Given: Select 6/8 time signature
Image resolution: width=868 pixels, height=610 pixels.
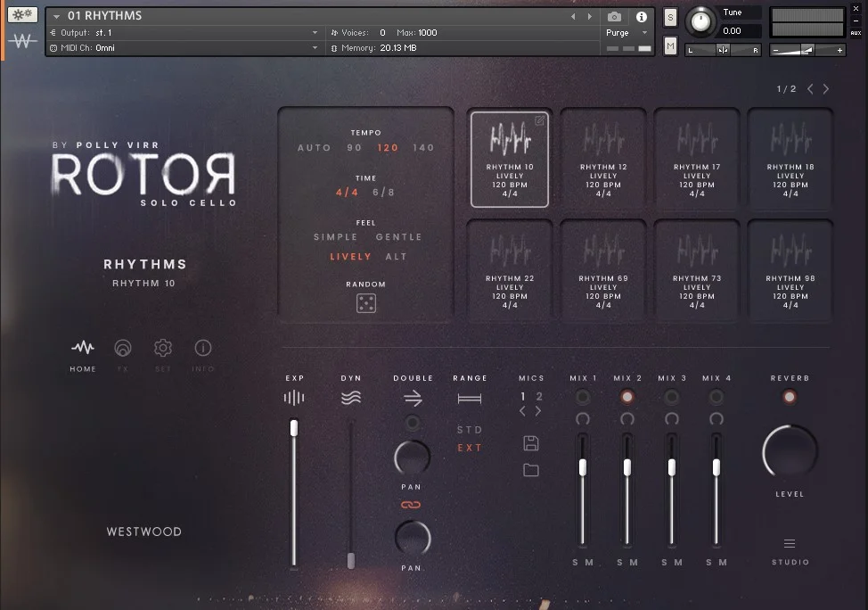Looking at the screenshot, I should coord(383,193).
